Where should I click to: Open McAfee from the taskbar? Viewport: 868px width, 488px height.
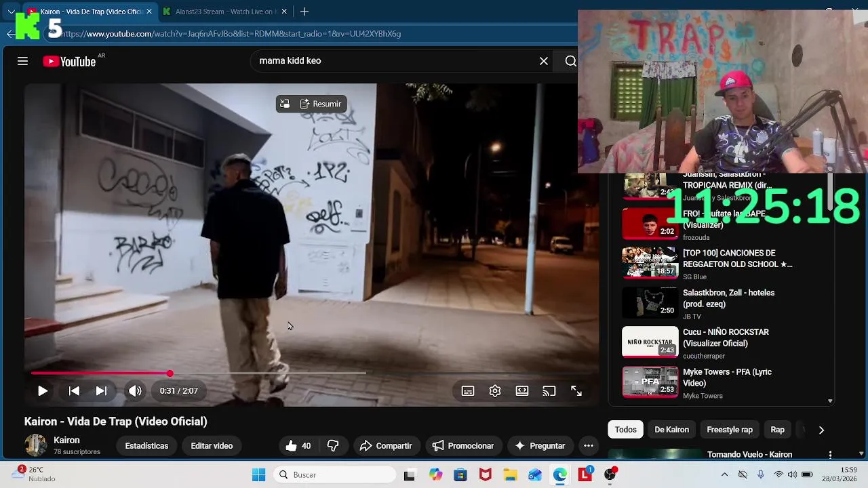[485, 475]
